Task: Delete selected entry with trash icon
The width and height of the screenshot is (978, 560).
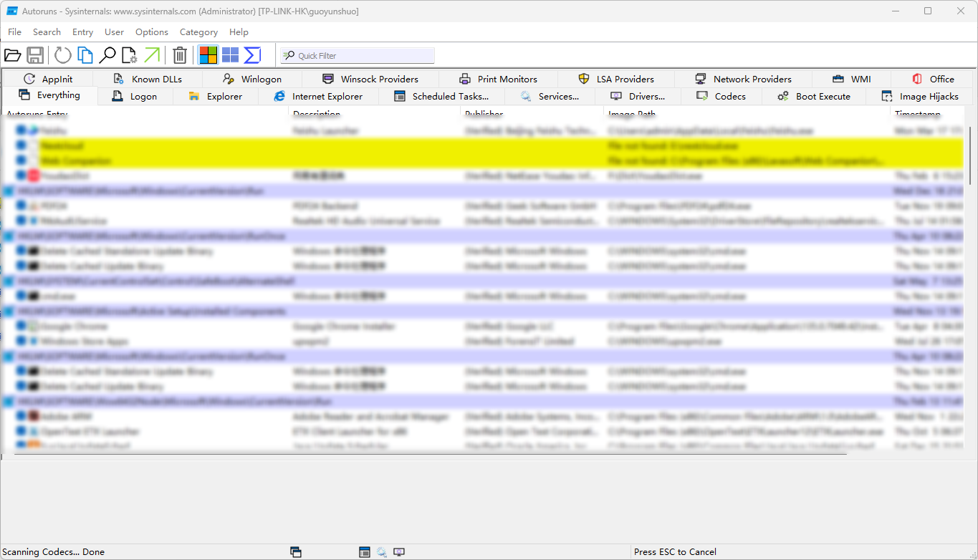Action: pyautogui.click(x=180, y=55)
